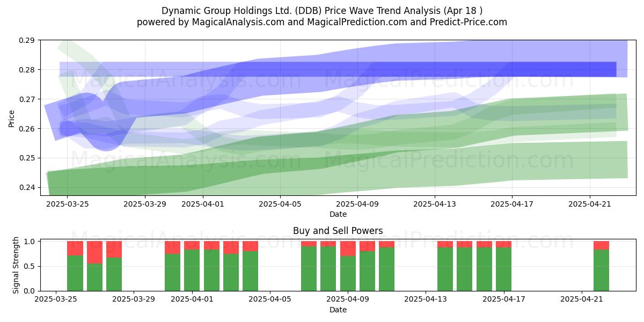
Task: Click 2025-03-29 on the price chart axis
Action: (x=145, y=204)
